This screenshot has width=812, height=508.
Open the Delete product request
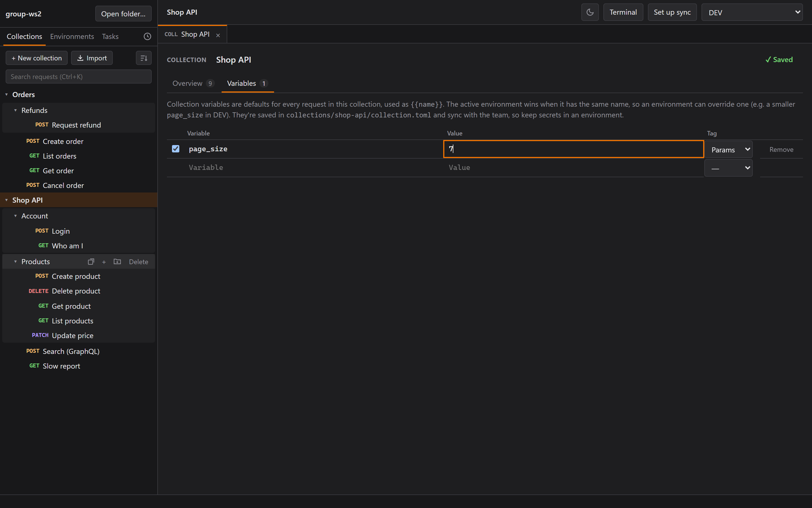coord(79,291)
